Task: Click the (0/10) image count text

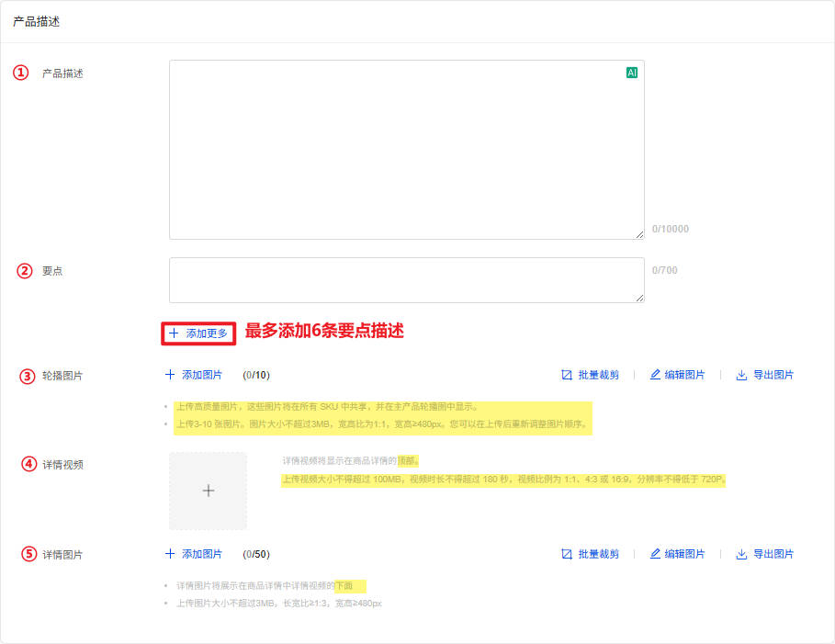Action: pyautogui.click(x=256, y=375)
